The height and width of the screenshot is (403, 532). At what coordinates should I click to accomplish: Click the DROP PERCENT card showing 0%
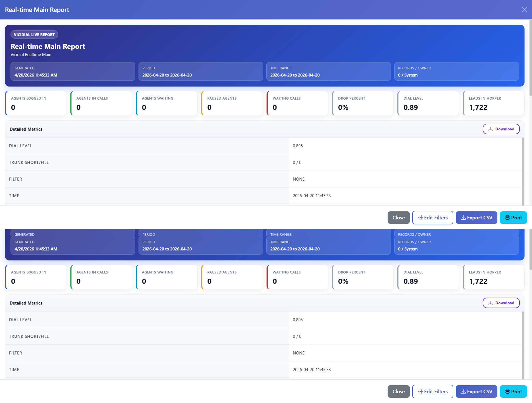click(x=363, y=103)
